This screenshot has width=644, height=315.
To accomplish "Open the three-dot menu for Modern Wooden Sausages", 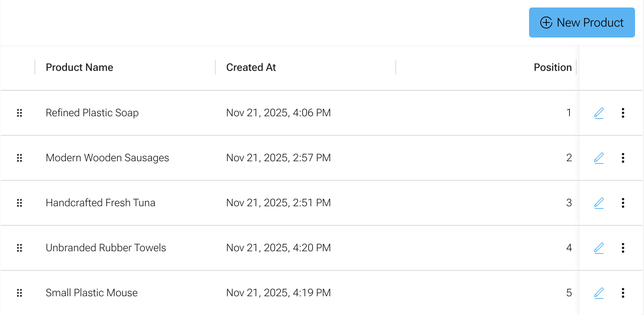I will 623,157.
